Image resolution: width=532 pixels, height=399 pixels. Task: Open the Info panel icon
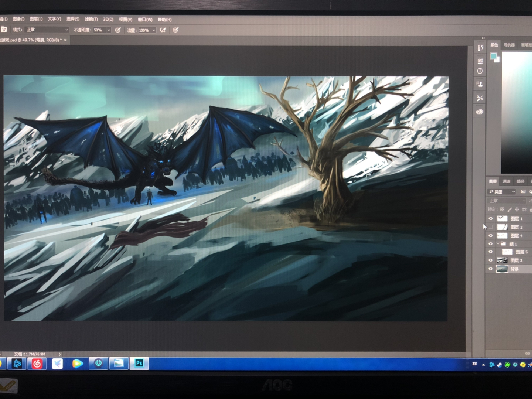click(480, 71)
